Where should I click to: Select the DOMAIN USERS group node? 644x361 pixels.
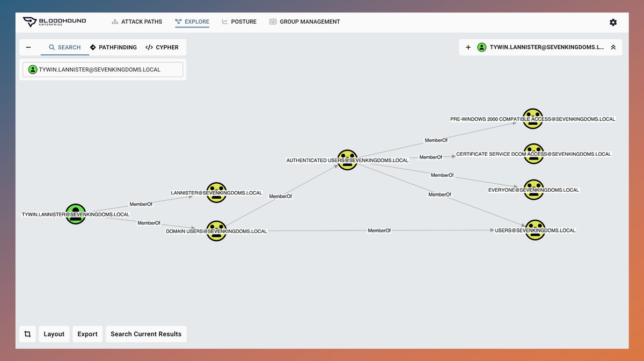click(x=216, y=231)
